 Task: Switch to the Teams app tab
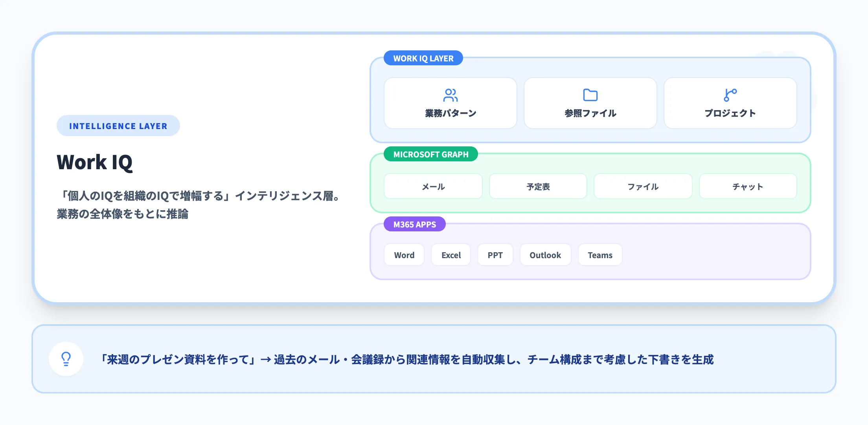point(600,255)
